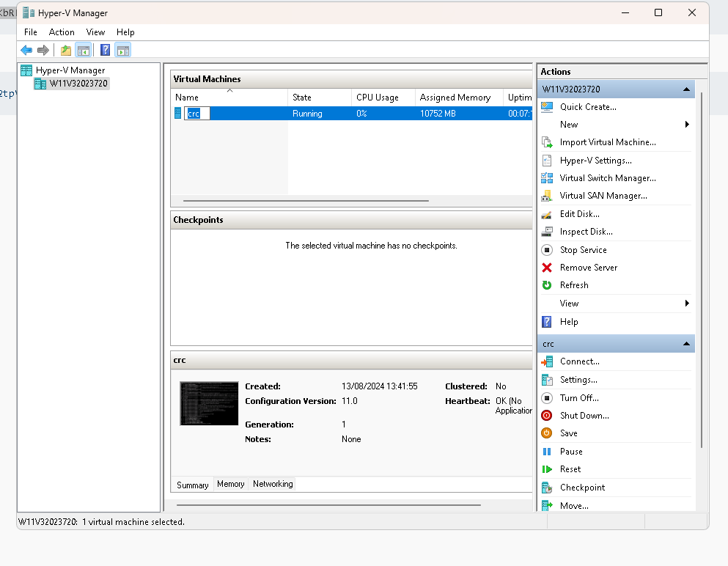Click the green Refresh icon
The image size is (728, 566).
tap(547, 285)
